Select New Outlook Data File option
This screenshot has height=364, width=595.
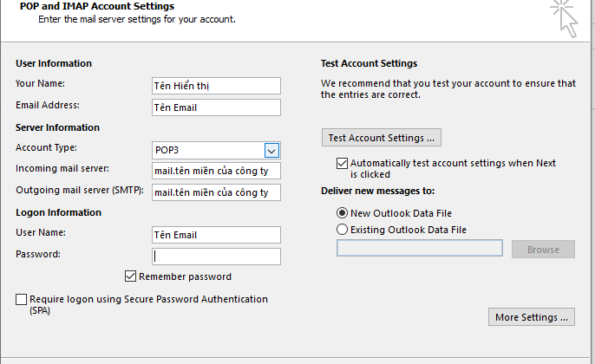point(342,212)
